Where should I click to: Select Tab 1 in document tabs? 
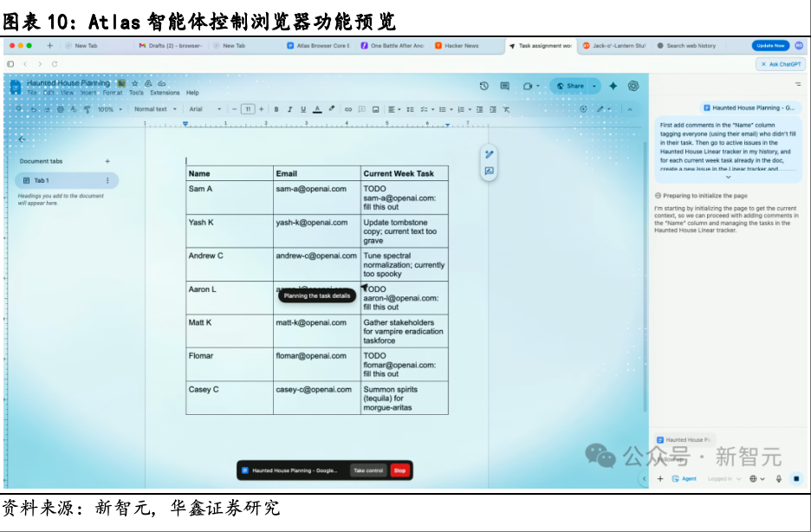(x=67, y=180)
